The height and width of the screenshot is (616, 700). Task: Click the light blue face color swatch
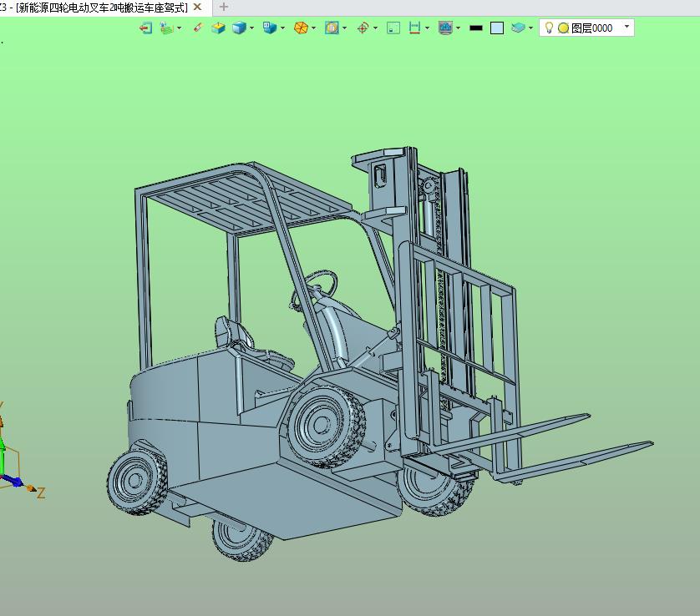[x=497, y=28]
